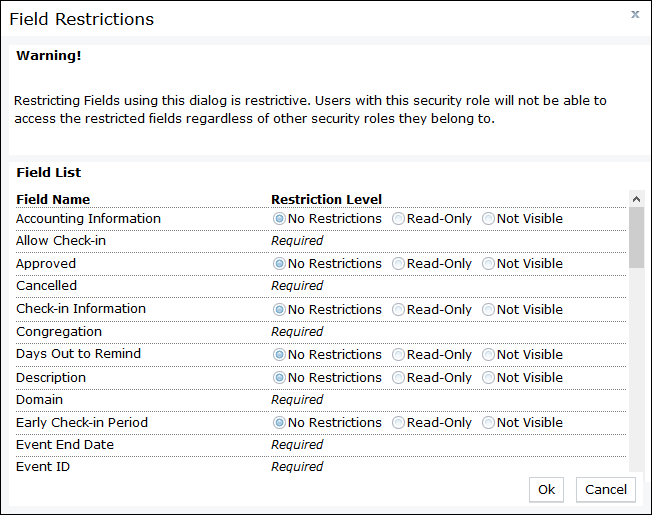Click the field list scrollbar thumb

tap(636, 238)
